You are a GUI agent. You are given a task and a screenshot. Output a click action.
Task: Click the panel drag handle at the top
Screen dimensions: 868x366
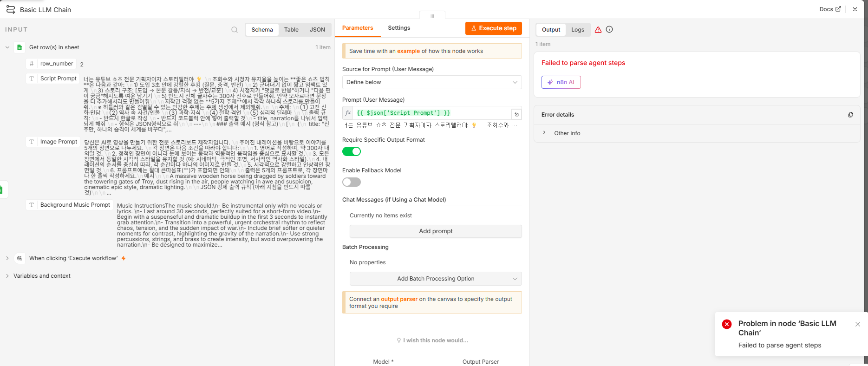432,16
